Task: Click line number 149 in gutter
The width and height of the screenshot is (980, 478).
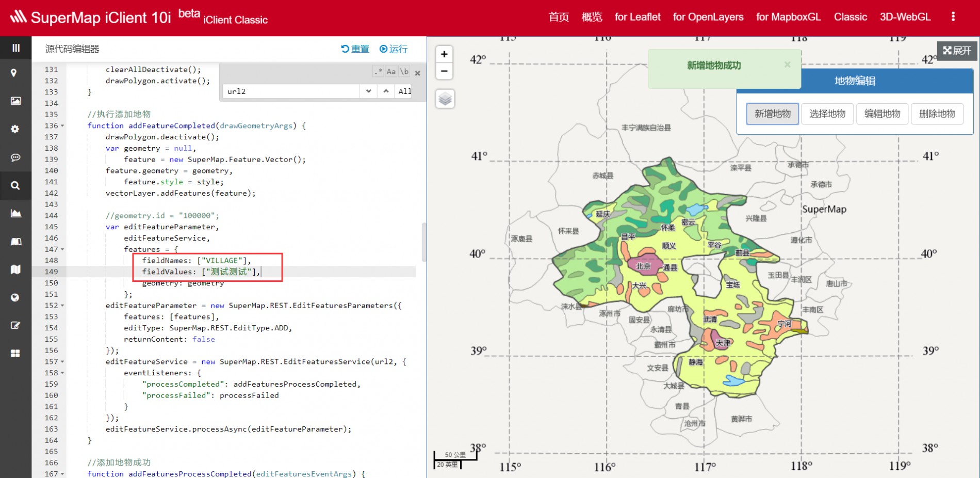Action: pyautogui.click(x=51, y=272)
